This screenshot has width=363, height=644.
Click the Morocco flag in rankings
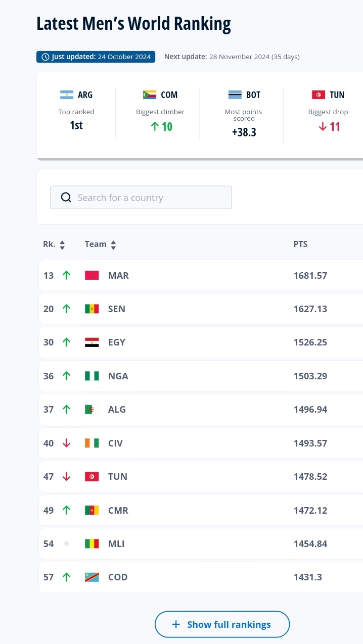pyautogui.click(x=92, y=275)
